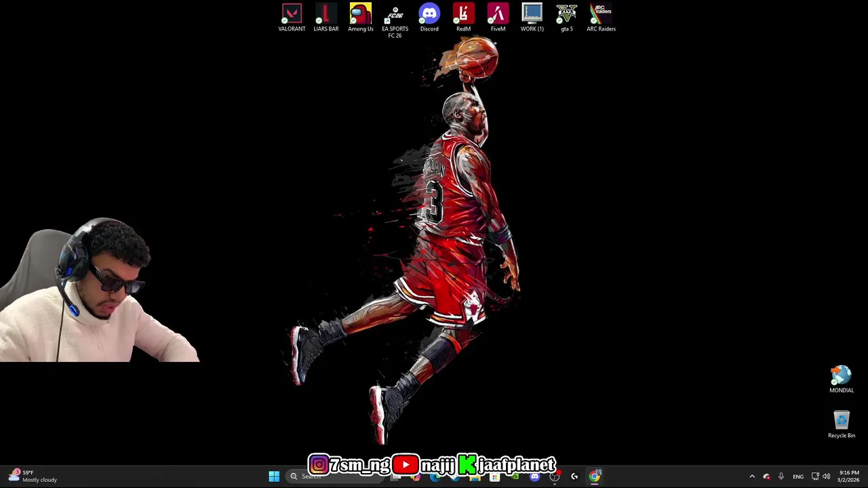
Task: Select the MONDIAL desktop icon
Action: [x=842, y=380]
